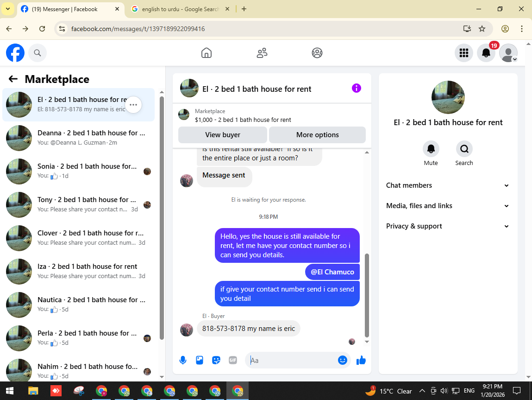The image size is (532, 400).
Task: Open the Windows Start menu
Action: [x=10, y=391]
